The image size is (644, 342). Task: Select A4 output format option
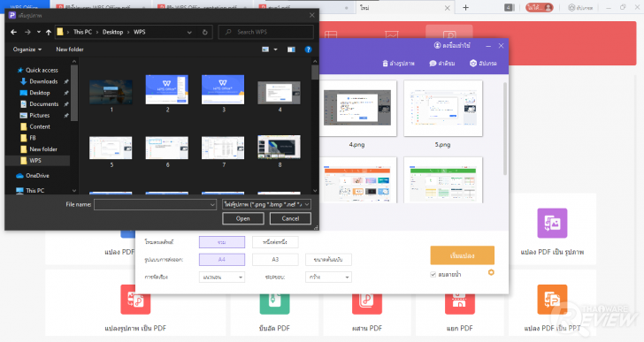pyautogui.click(x=222, y=260)
